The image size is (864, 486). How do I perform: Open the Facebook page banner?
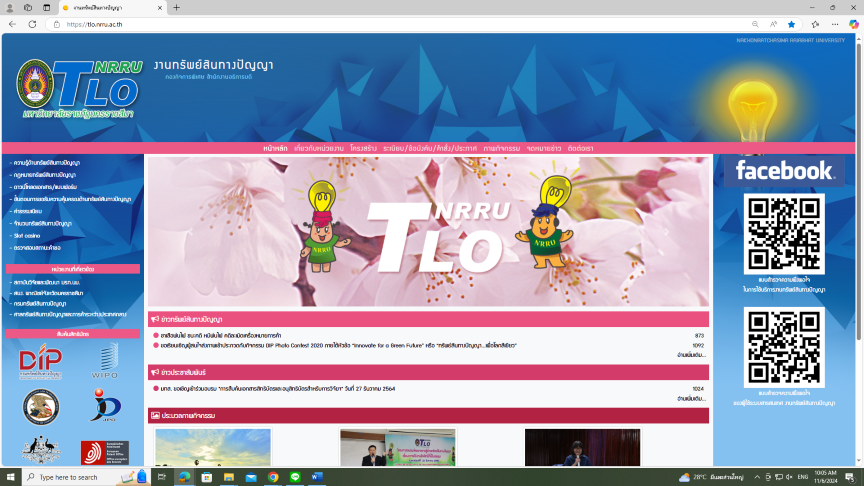click(784, 170)
